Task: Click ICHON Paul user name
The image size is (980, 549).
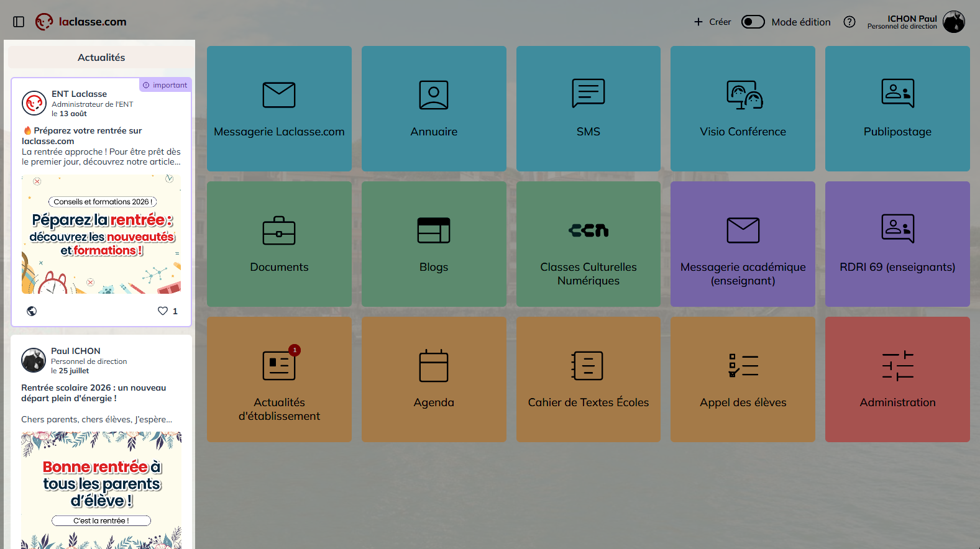Action: (912, 19)
